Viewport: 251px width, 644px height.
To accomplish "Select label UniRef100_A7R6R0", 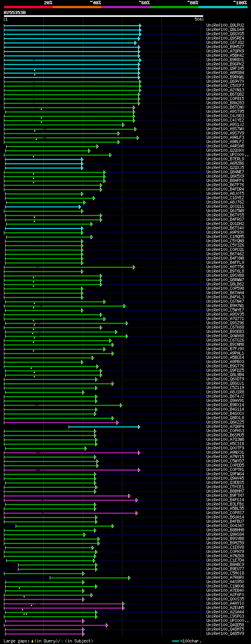I will (225, 577).
